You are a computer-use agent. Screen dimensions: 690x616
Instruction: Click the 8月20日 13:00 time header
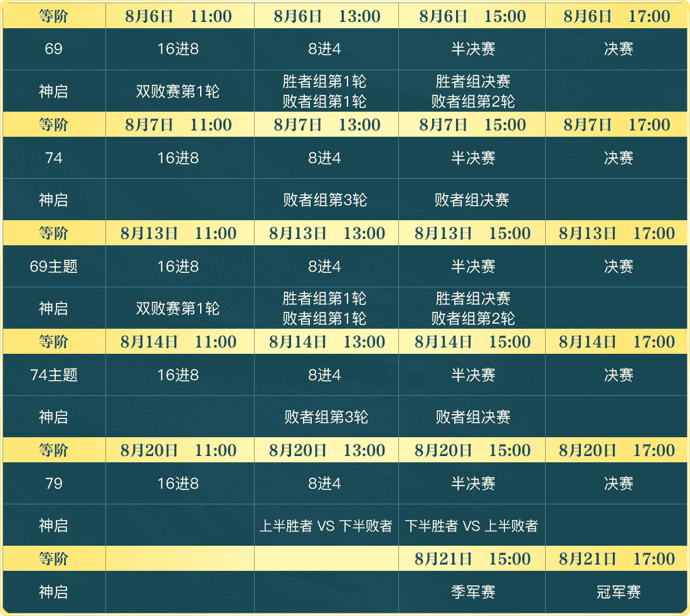327,450
